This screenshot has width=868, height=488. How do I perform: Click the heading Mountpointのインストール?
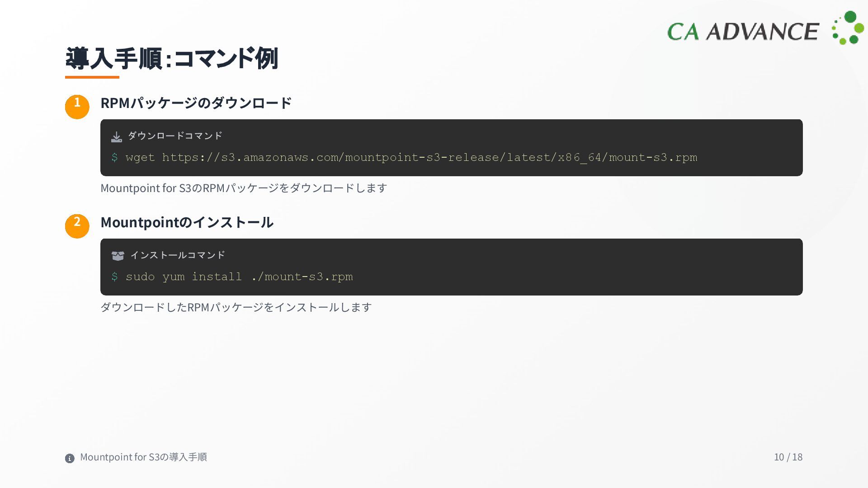(x=187, y=222)
